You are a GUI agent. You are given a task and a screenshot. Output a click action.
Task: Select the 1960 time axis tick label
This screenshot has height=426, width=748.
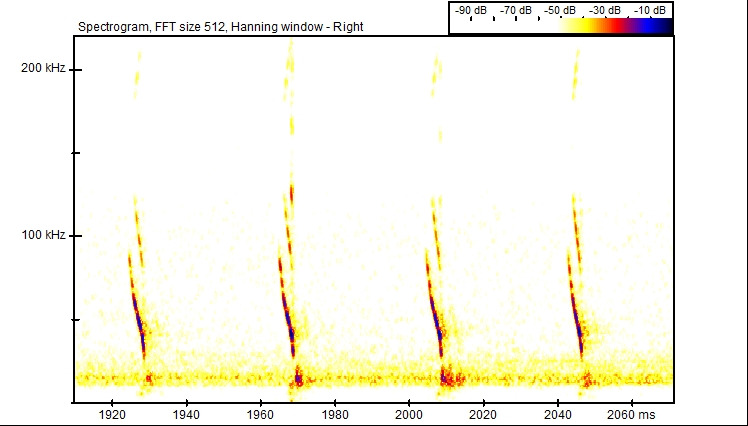(260, 413)
